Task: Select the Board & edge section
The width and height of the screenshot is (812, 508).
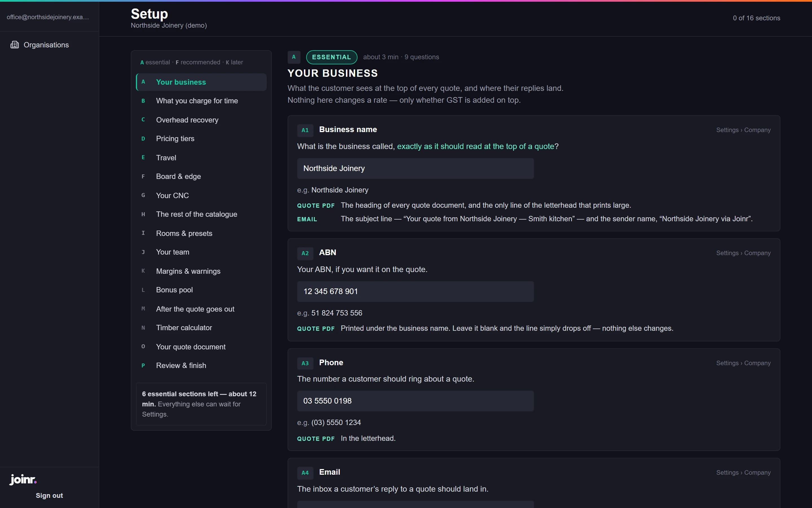Action: [x=201, y=176]
